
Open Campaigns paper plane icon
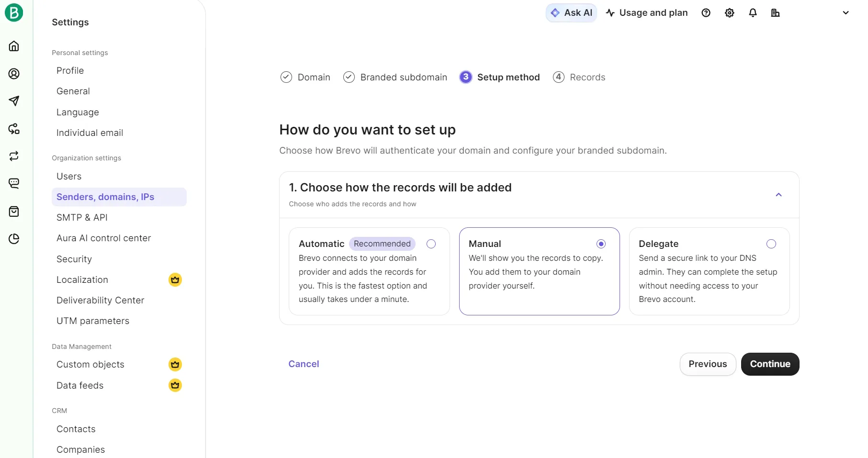[14, 101]
